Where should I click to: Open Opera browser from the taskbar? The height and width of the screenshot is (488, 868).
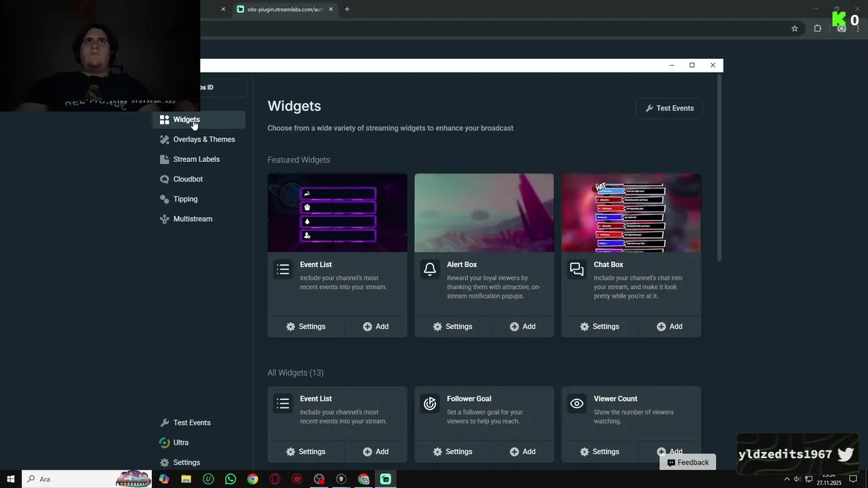tap(275, 479)
